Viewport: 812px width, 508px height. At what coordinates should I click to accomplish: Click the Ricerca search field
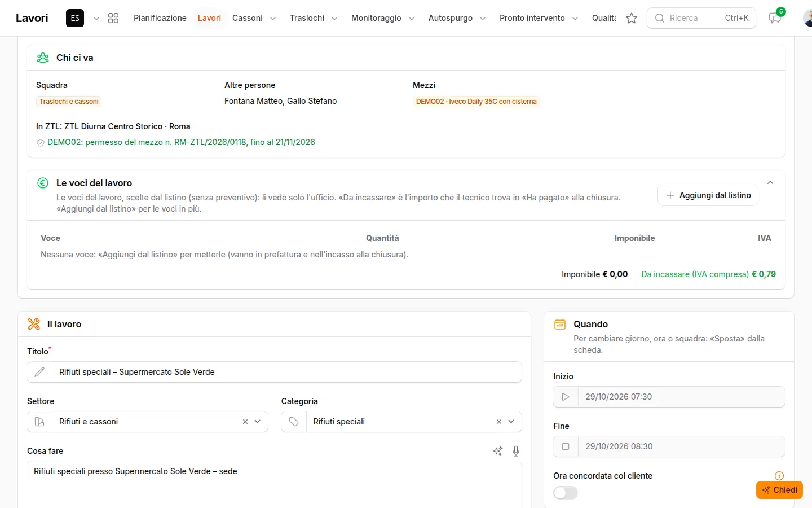pos(701,18)
